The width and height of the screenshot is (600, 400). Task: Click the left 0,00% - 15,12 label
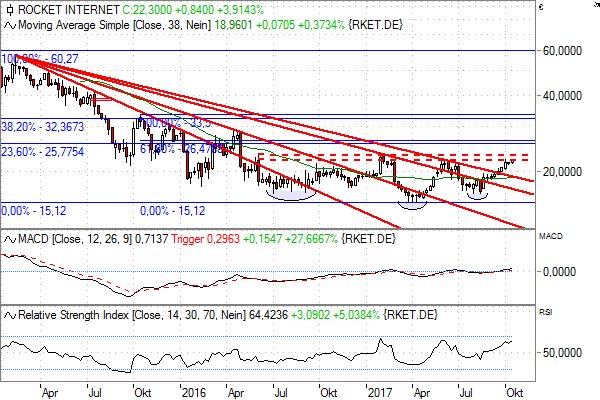(34, 211)
